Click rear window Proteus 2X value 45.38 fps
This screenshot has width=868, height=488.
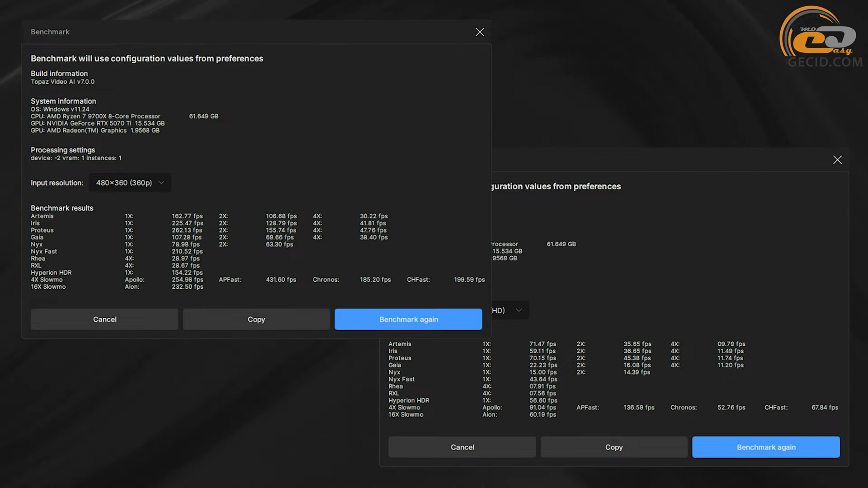(x=637, y=358)
